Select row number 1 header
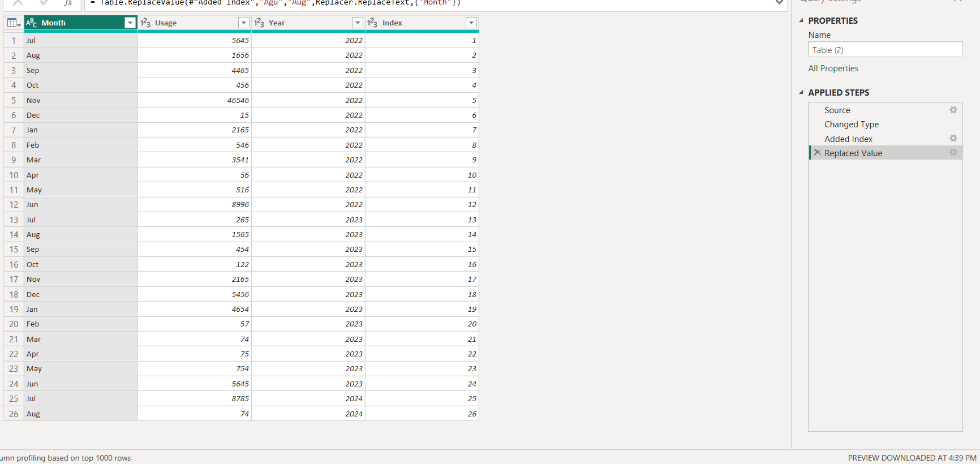 tap(14, 40)
